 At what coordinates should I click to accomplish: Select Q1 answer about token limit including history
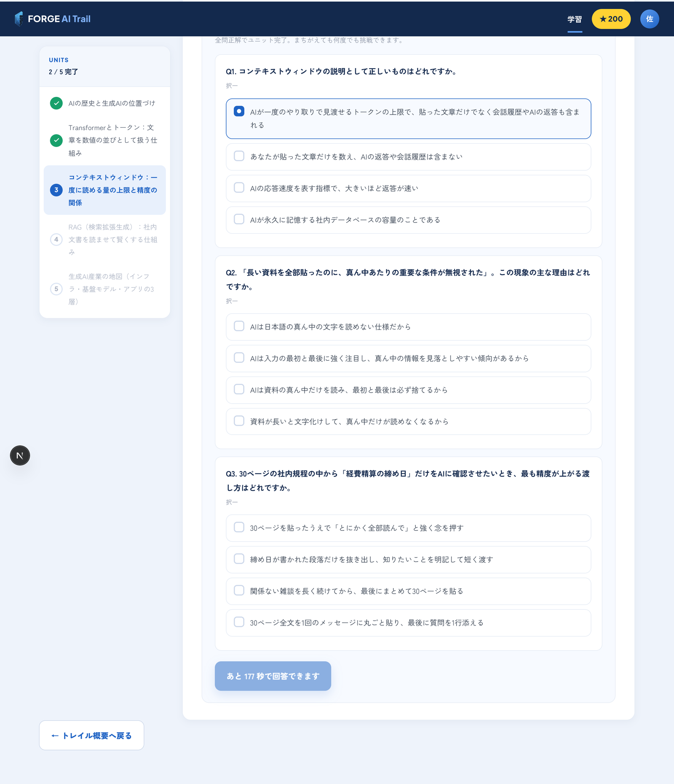click(408, 119)
